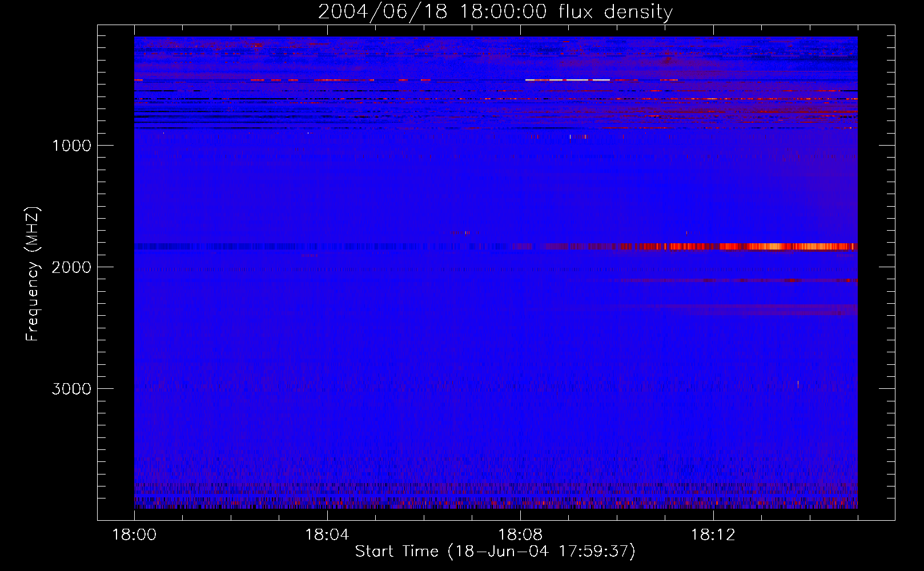Click the 18:04 time tick label
The image size is (924, 571).
pos(327,535)
